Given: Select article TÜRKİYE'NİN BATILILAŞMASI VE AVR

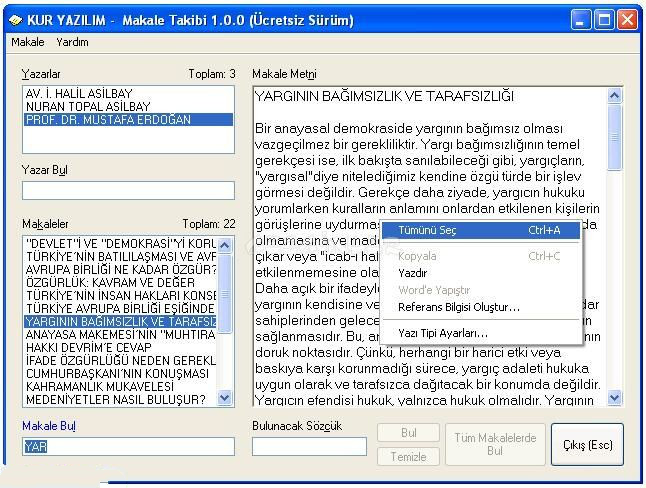Looking at the screenshot, I should pos(120,257).
